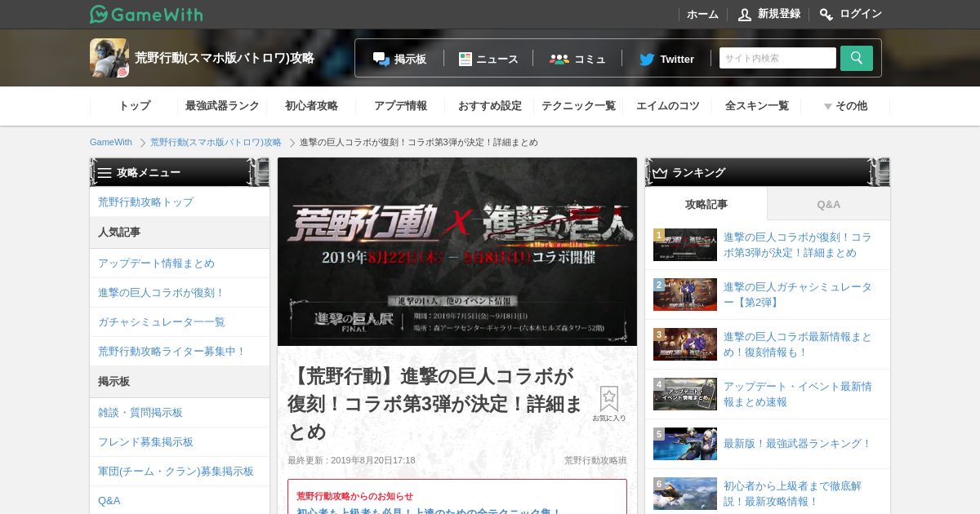Click the 荒野行動攻略班 author text

[x=595, y=460]
